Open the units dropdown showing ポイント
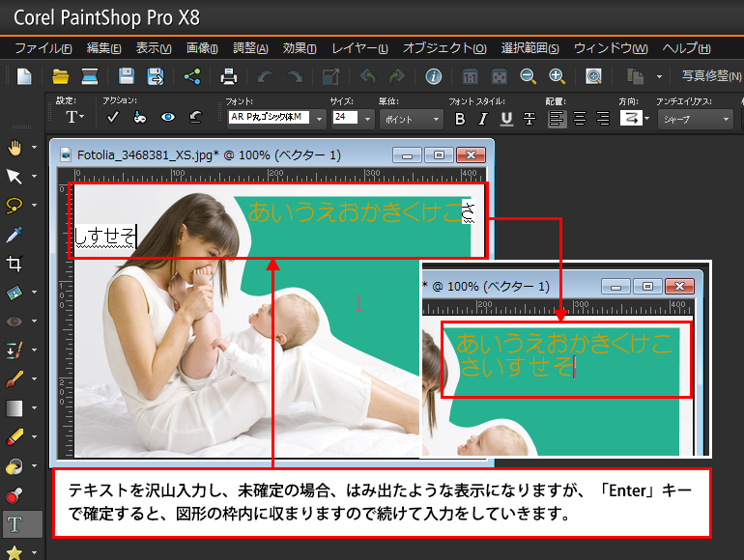The height and width of the screenshot is (560, 744). (412, 119)
